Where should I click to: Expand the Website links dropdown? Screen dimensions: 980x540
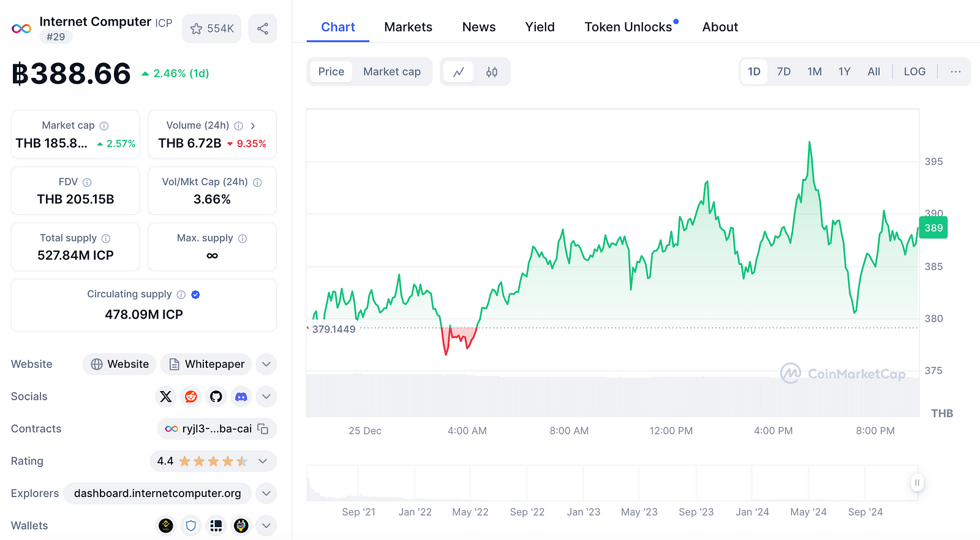266,364
